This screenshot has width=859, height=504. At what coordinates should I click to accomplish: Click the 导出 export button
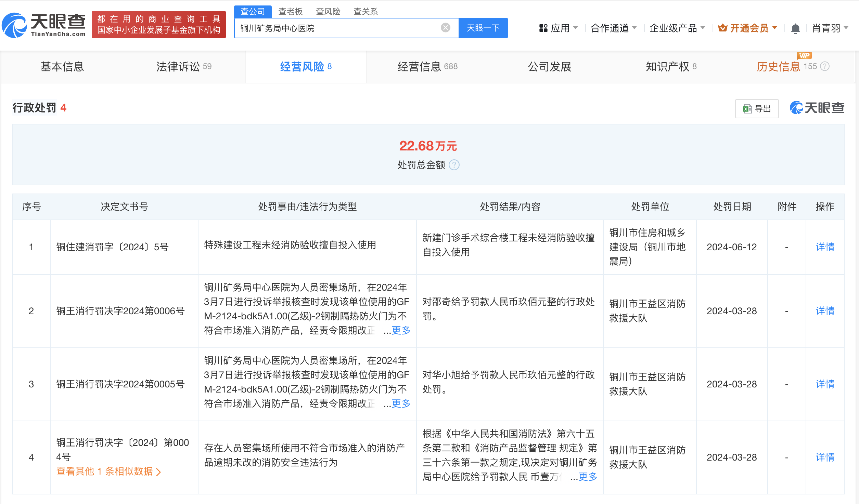pyautogui.click(x=757, y=109)
